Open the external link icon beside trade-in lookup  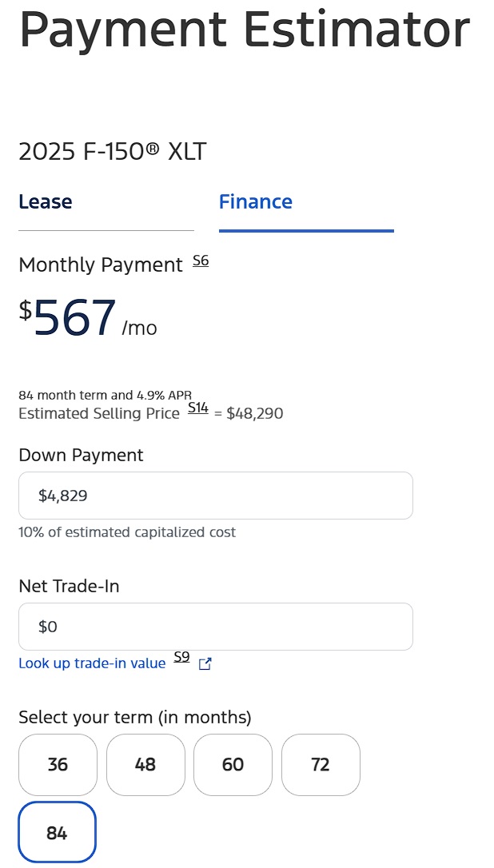tap(205, 663)
